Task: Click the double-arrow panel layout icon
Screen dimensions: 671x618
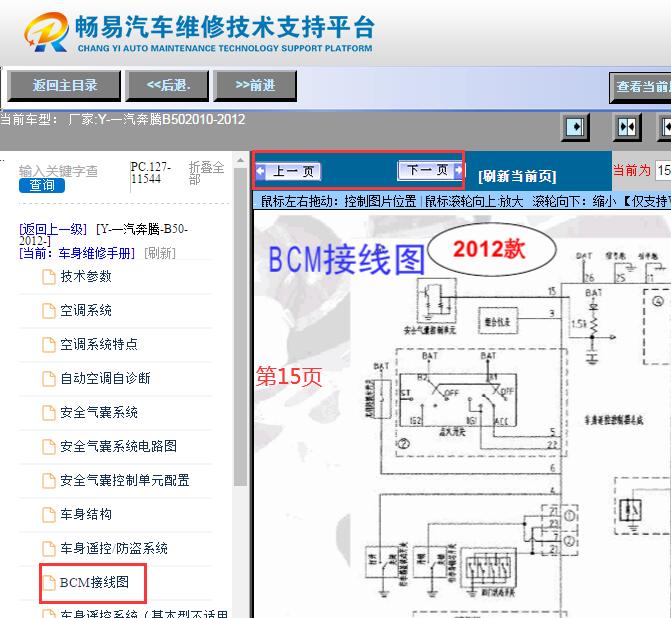Action: click(626, 127)
